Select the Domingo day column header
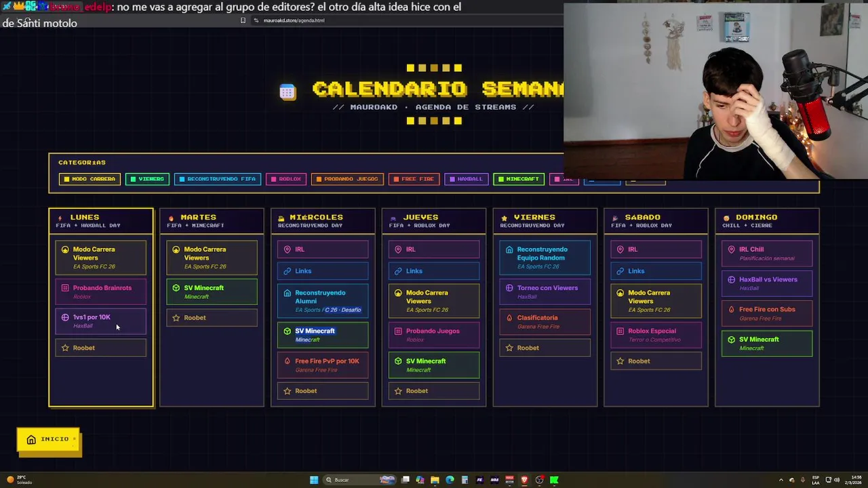This screenshot has width=868, height=488. click(767, 220)
